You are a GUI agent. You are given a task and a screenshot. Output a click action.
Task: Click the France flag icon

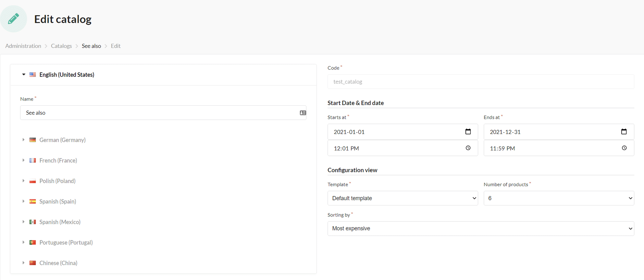click(33, 160)
